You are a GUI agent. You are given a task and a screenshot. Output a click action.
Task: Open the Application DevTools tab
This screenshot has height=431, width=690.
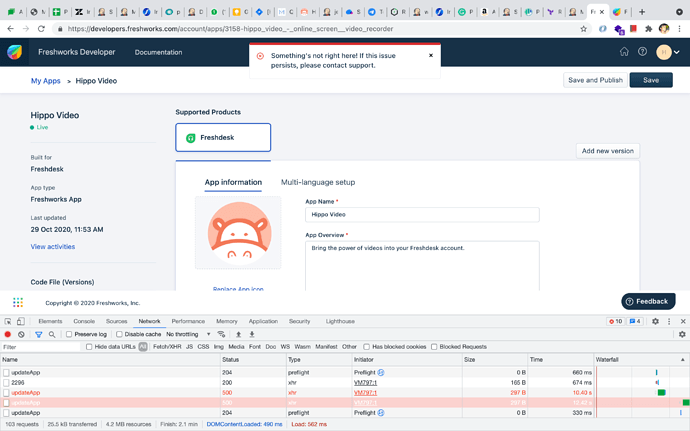pos(263,321)
